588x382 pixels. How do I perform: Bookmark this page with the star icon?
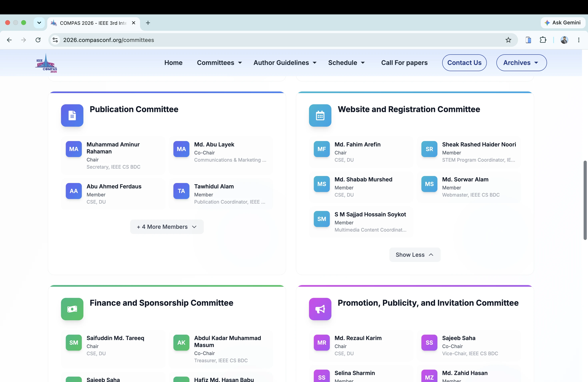point(508,40)
